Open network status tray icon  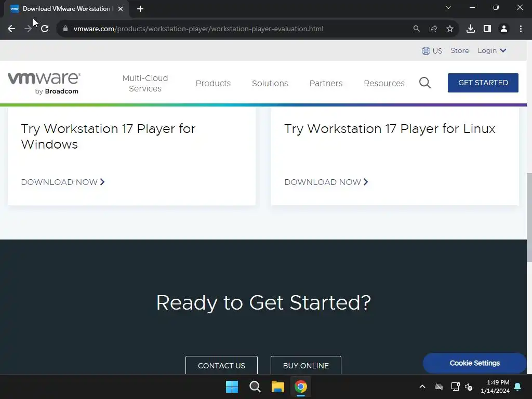point(455,387)
